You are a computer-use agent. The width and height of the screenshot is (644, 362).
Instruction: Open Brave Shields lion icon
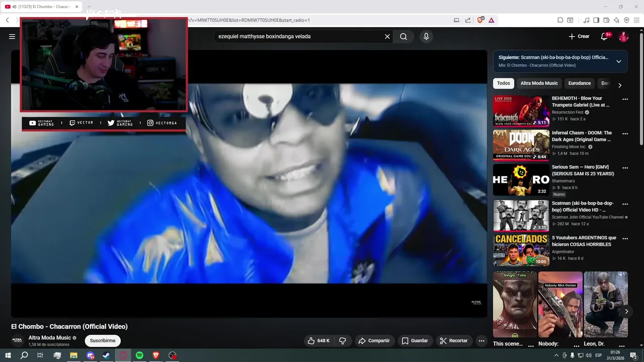click(480, 20)
